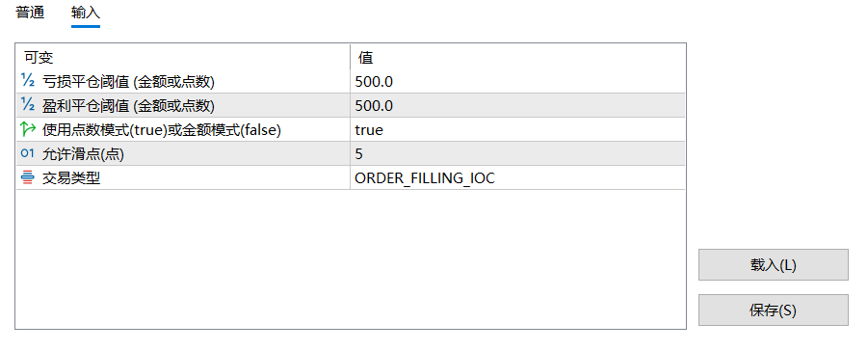Toggle the true value of 使用点数模式

pyautogui.click(x=517, y=130)
